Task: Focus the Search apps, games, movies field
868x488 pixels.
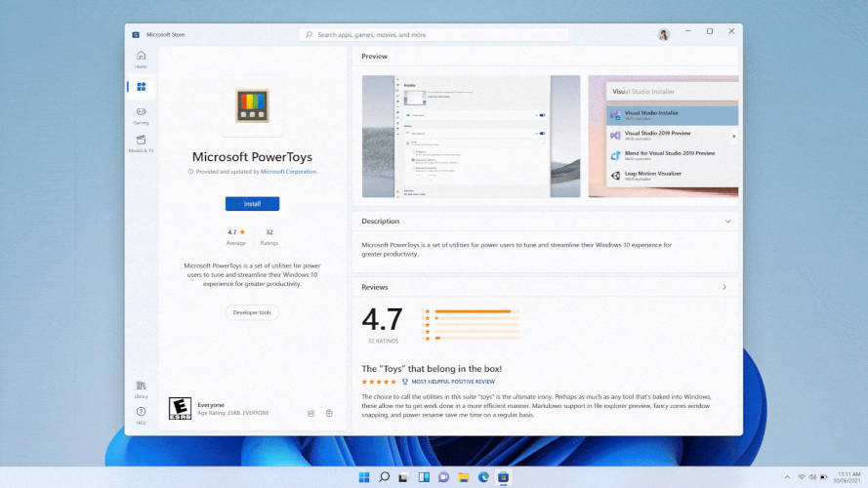Action: [434, 34]
